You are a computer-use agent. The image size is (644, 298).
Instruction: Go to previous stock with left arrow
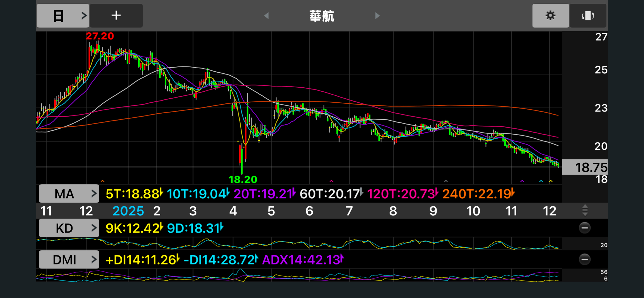pos(266,16)
